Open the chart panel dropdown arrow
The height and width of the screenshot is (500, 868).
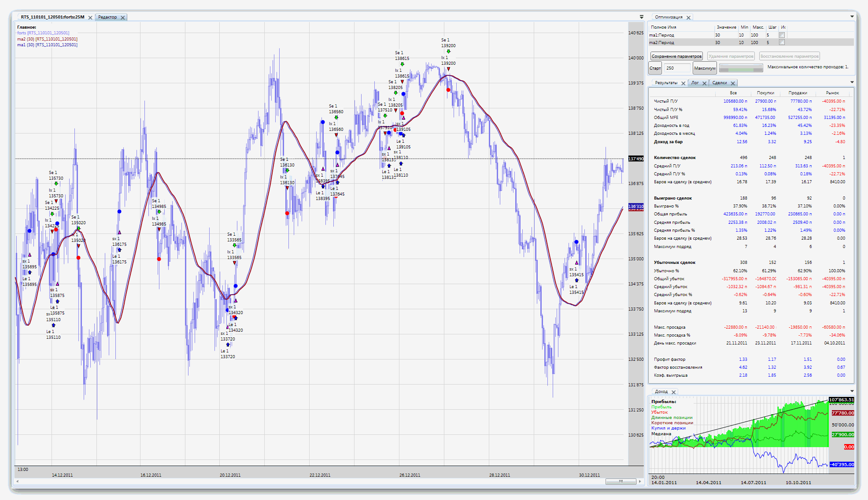[x=641, y=17]
